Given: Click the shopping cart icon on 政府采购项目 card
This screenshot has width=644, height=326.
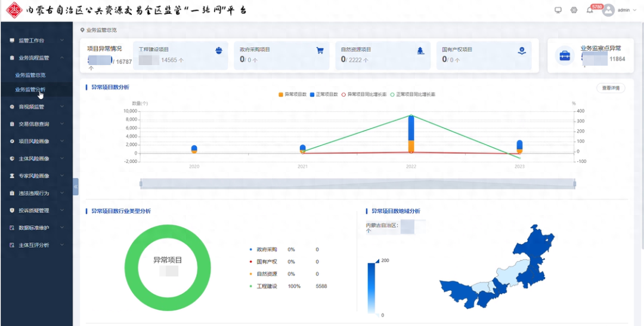Looking at the screenshot, I should point(320,51).
